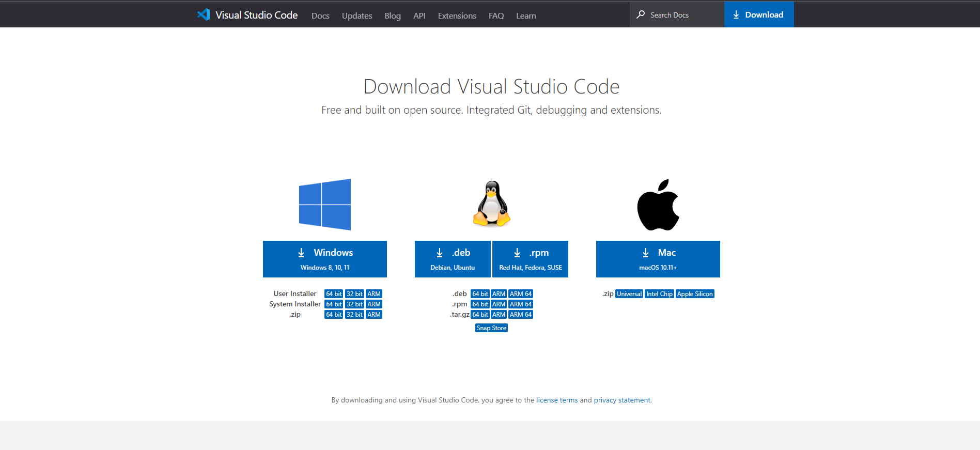
Task: Click the Search Docs field
Action: pyautogui.click(x=677, y=14)
